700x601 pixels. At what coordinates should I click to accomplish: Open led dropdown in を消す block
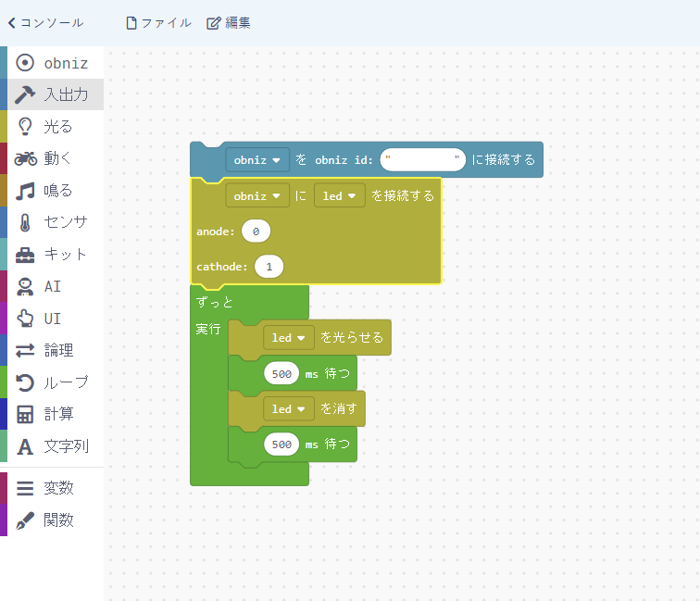(288, 408)
